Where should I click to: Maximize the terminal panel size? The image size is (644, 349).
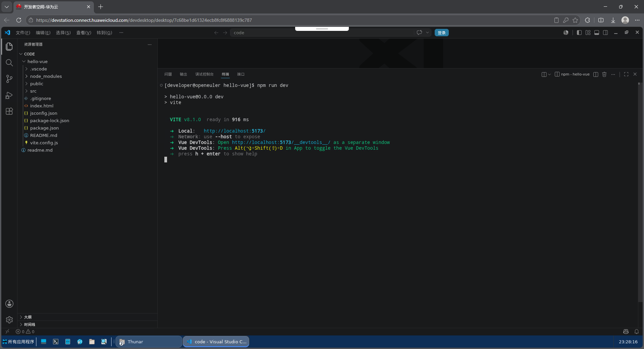point(626,74)
